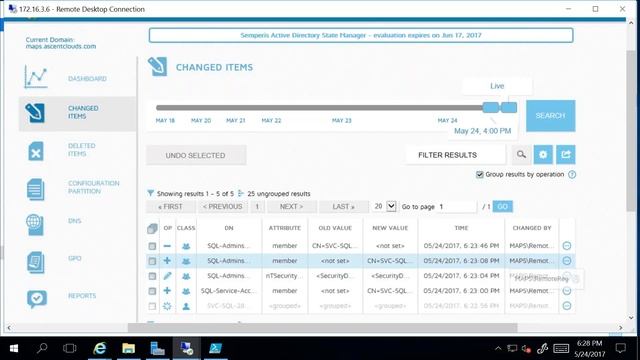This screenshot has width=640, height=360.
Task: Click the export results icon
Action: [566, 155]
